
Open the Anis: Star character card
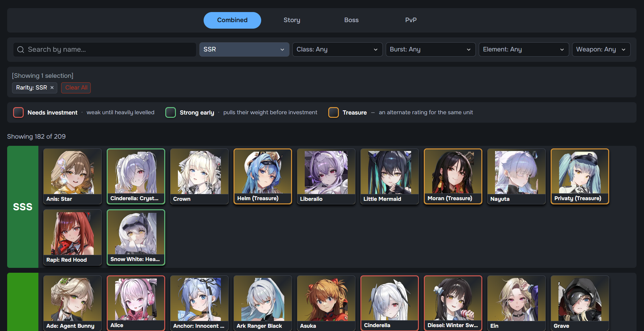[73, 176]
